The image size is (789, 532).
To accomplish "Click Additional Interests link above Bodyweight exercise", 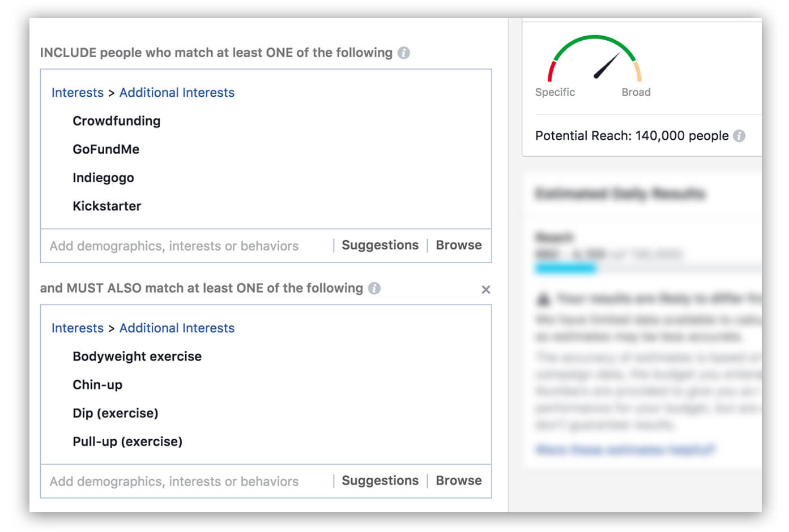I will (x=177, y=328).
